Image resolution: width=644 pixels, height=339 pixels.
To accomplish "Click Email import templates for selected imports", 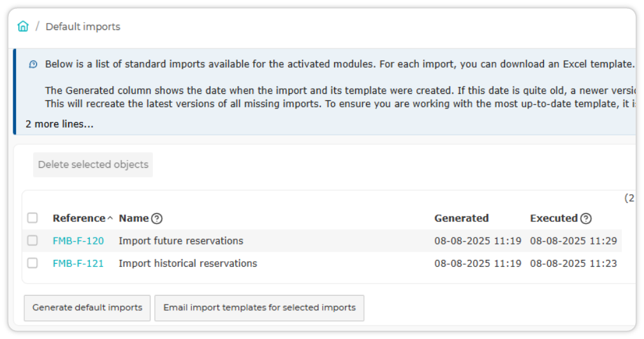I will [259, 308].
